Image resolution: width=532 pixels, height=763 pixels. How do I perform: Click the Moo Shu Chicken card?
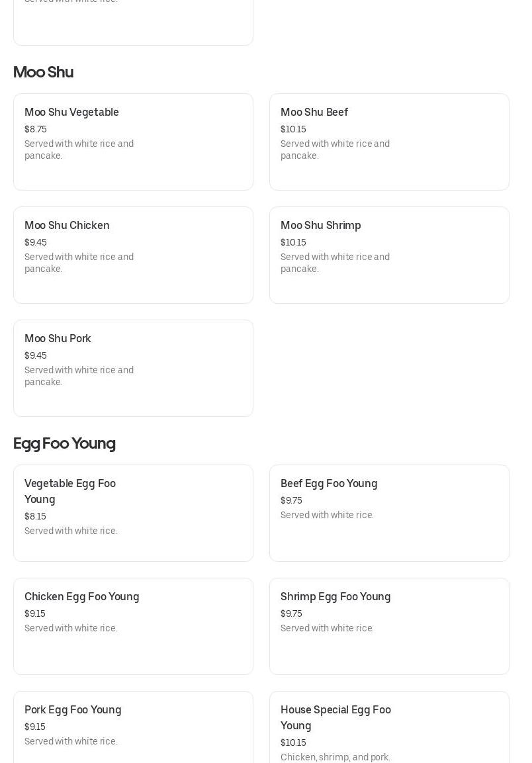(133, 255)
